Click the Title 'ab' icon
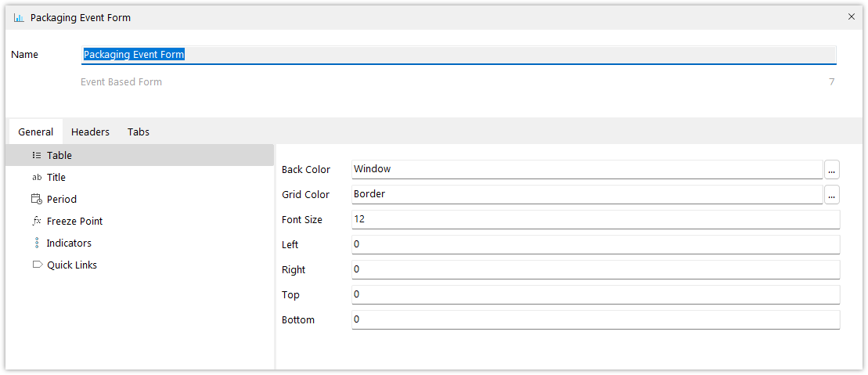This screenshot has width=868, height=375. (x=37, y=177)
